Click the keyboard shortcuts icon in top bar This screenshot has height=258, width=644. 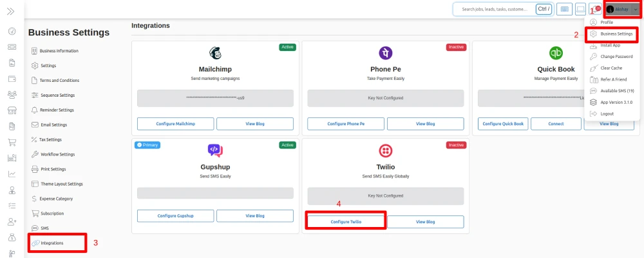[x=564, y=9]
